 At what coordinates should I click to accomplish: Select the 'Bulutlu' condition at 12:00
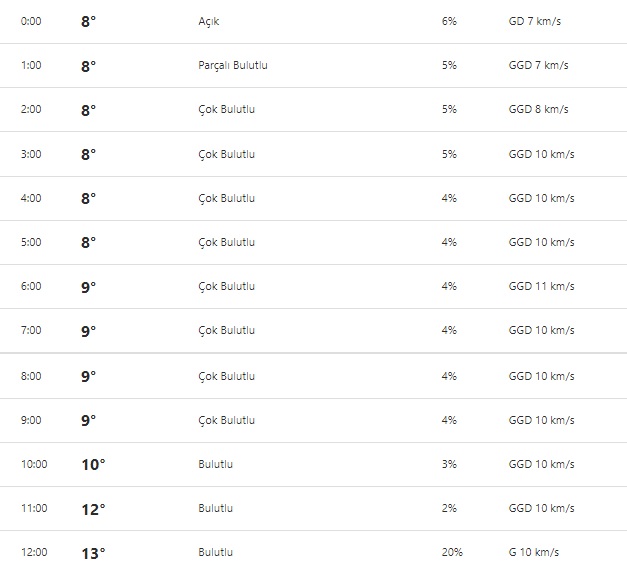[x=216, y=553]
